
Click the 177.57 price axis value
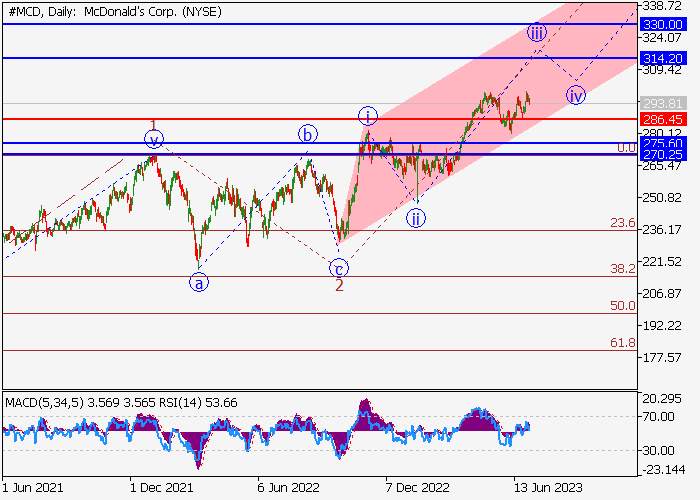[x=662, y=358]
